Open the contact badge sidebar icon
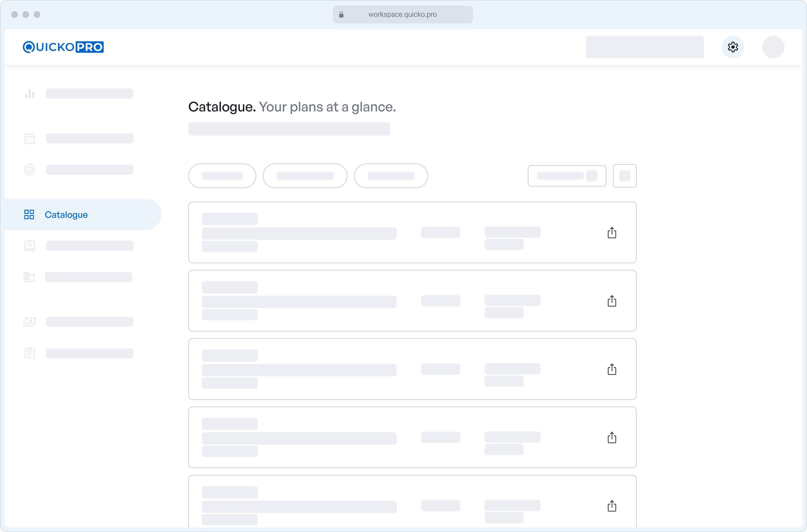 tap(29, 245)
